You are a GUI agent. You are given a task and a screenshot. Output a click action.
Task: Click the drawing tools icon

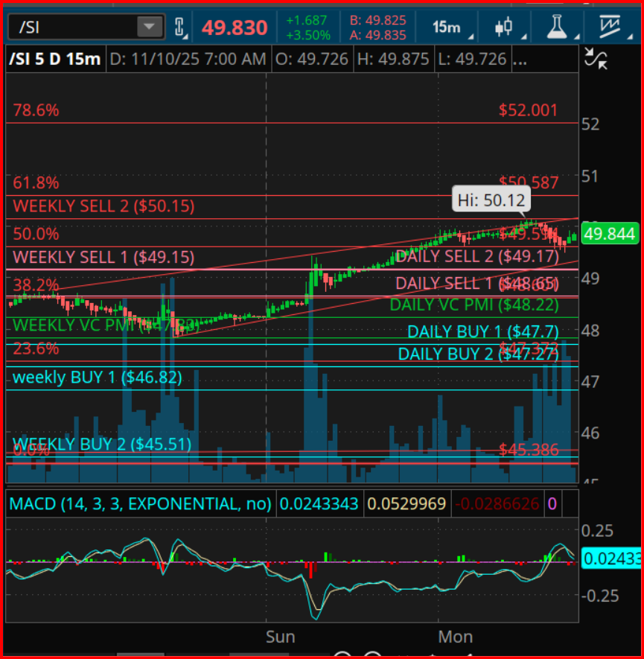pos(610,26)
